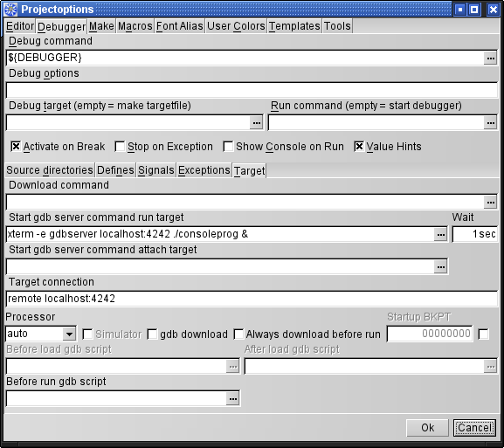The width and height of the screenshot is (504, 448).
Task: Open browse button for Debug command field
Action: (x=490, y=59)
